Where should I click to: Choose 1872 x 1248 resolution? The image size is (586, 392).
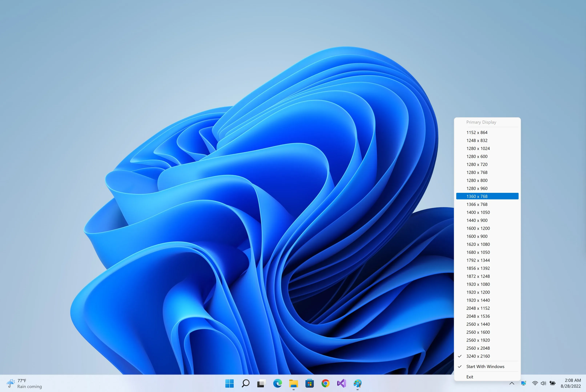[487, 277]
